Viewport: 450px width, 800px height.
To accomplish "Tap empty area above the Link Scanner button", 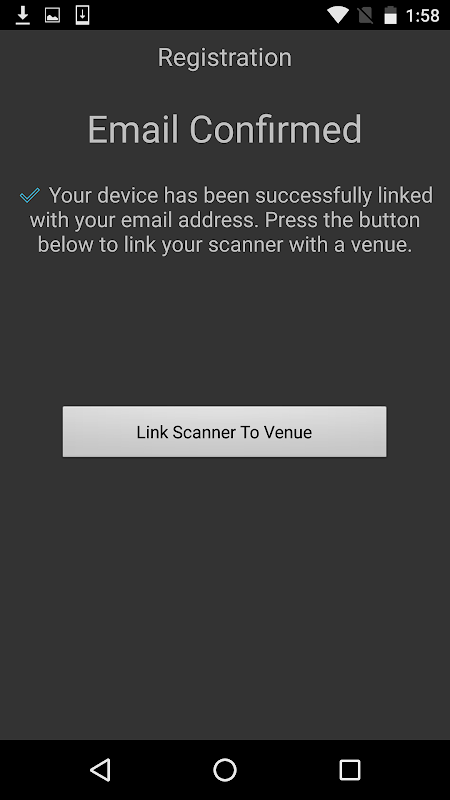I will coord(224,332).
